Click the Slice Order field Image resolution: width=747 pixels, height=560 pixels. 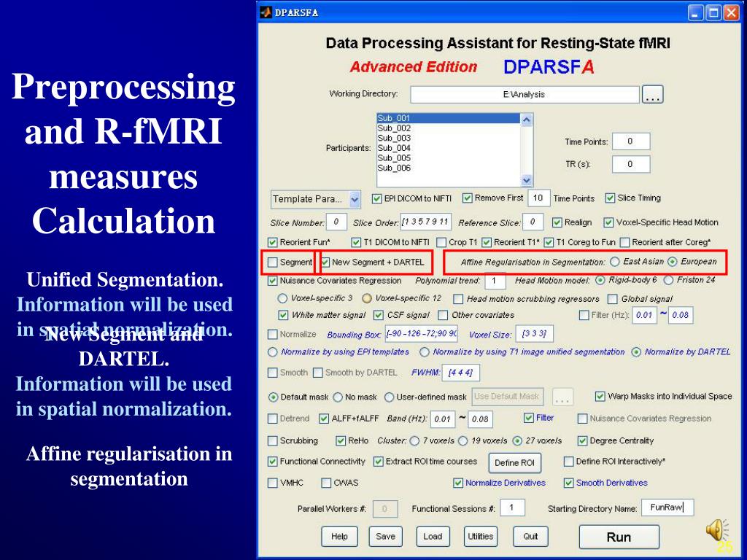(425, 222)
